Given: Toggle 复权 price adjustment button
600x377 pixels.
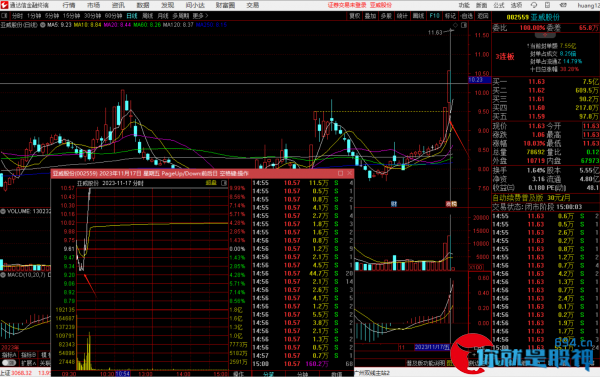Looking at the screenshot, I should (x=355, y=16).
